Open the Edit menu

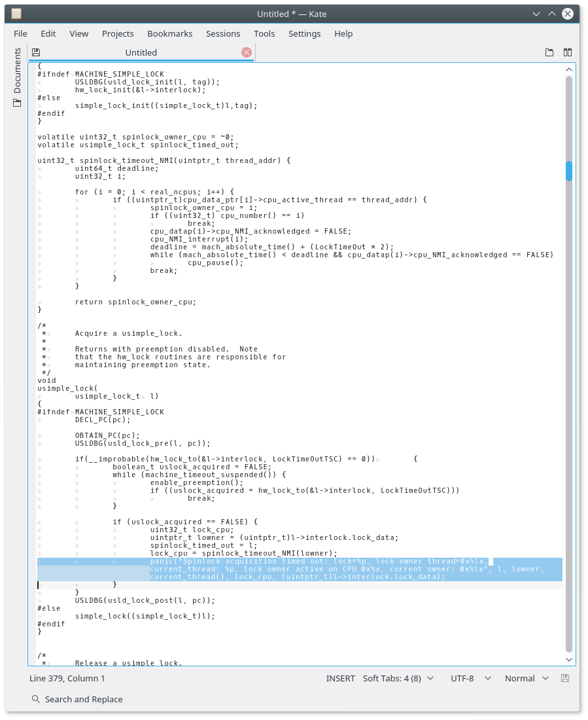[48, 33]
